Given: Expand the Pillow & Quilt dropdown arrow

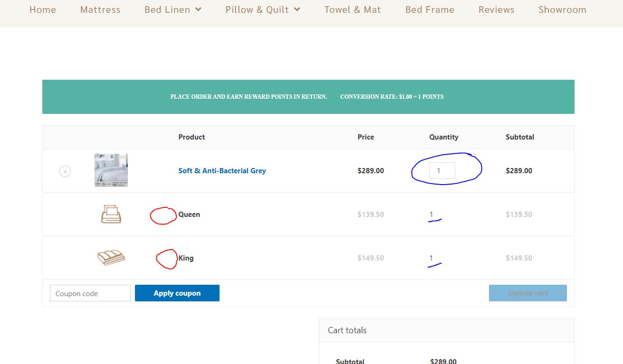Looking at the screenshot, I should (x=297, y=9).
